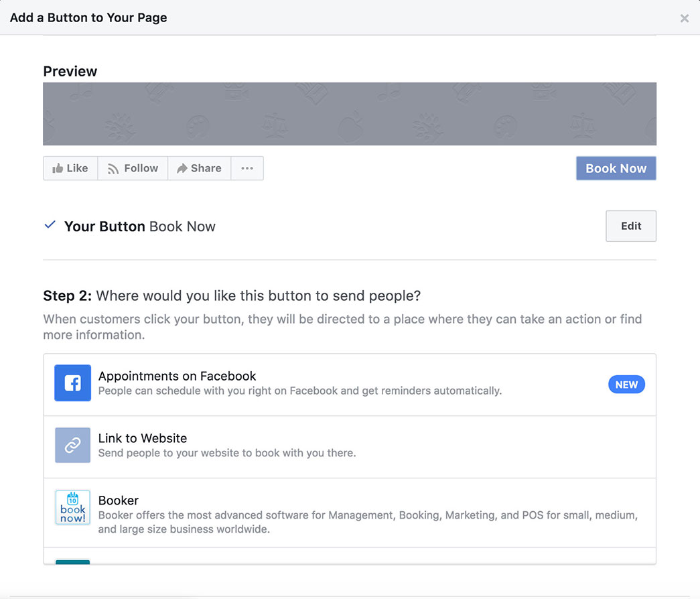Follow the page with the Follow button
This screenshot has height=599, width=700.
click(132, 168)
